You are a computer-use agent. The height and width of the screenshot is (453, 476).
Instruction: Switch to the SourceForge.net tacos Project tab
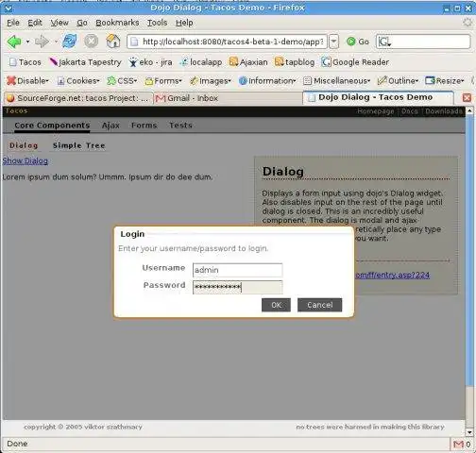click(x=77, y=98)
